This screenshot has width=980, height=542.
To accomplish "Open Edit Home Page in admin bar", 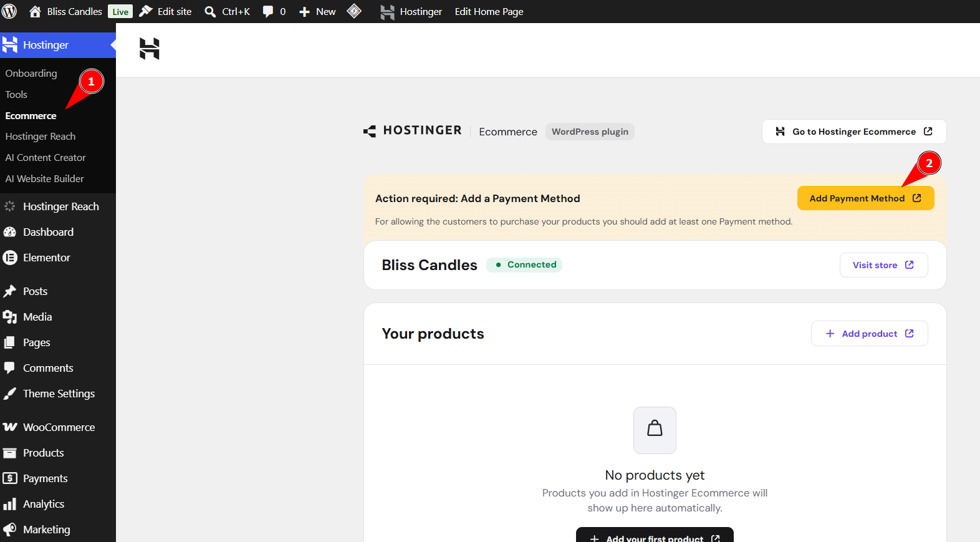I will (489, 12).
